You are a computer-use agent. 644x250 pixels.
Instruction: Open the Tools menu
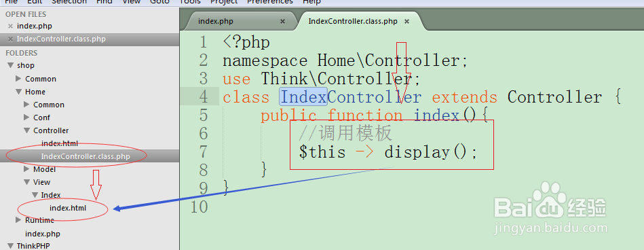point(190,1)
